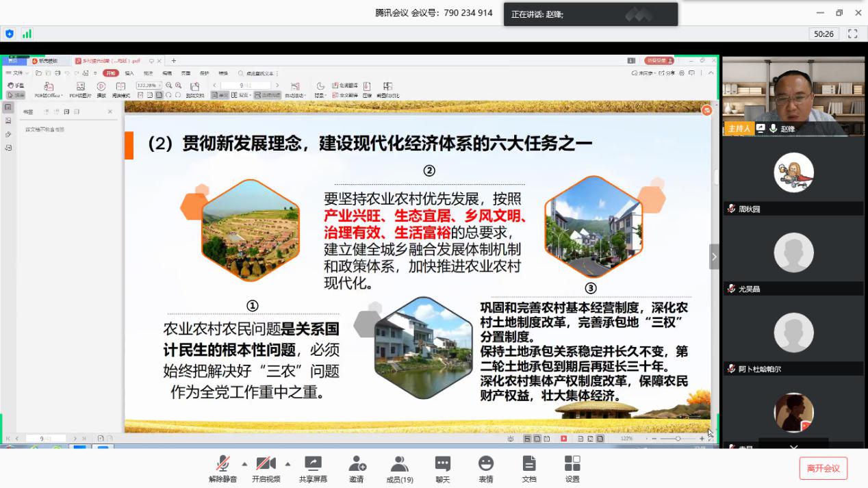The image size is (868, 488).
Task: Expand video options arrow beside 开启视频
Action: pos(288,463)
